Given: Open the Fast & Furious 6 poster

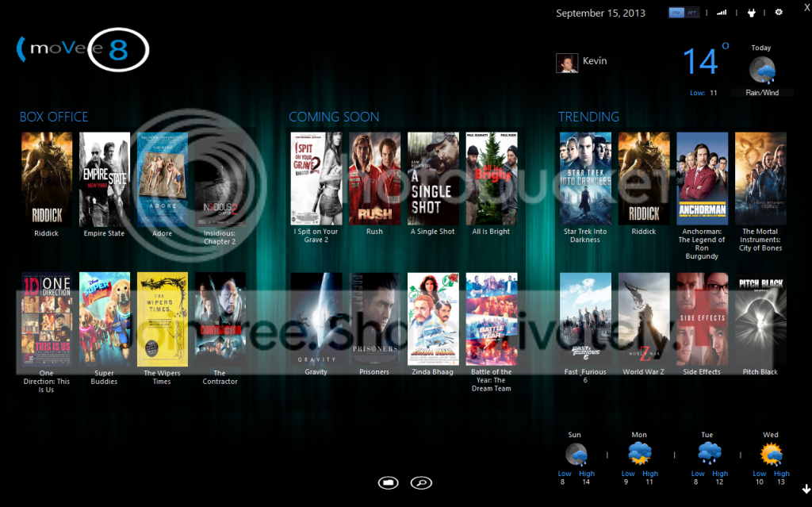Looking at the screenshot, I should (x=586, y=319).
